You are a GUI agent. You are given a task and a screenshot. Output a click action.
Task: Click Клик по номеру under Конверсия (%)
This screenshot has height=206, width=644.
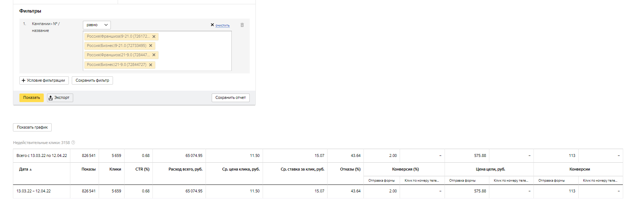coord(422,181)
